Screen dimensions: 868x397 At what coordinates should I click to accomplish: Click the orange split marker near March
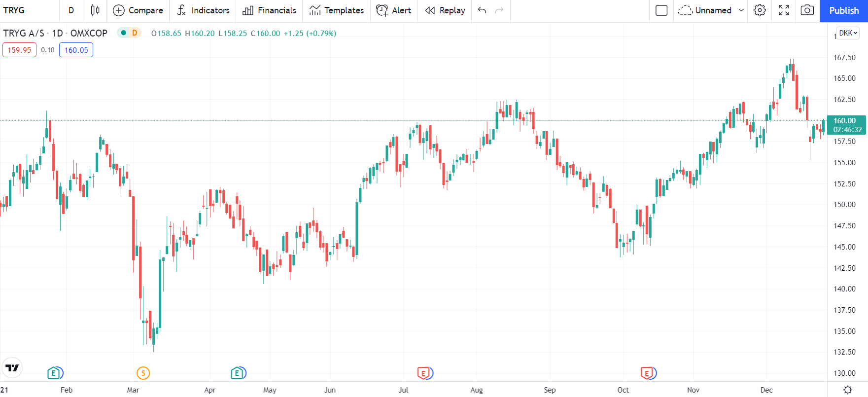pos(143,373)
